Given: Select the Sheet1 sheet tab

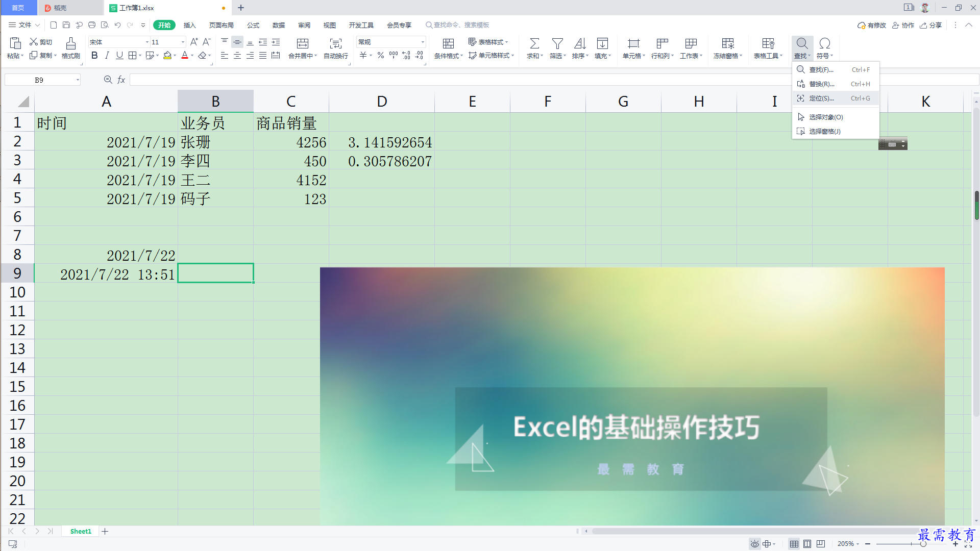Looking at the screenshot, I should [x=81, y=531].
